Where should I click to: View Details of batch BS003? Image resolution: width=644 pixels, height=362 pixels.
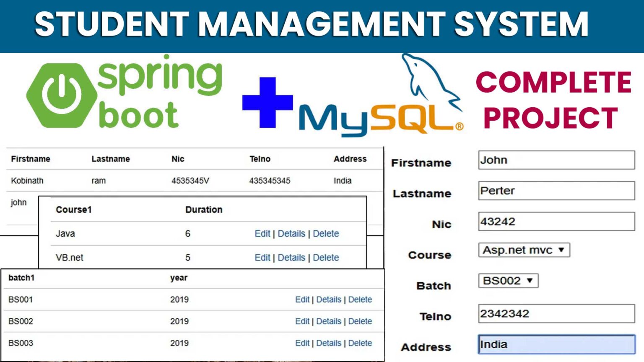(x=329, y=343)
